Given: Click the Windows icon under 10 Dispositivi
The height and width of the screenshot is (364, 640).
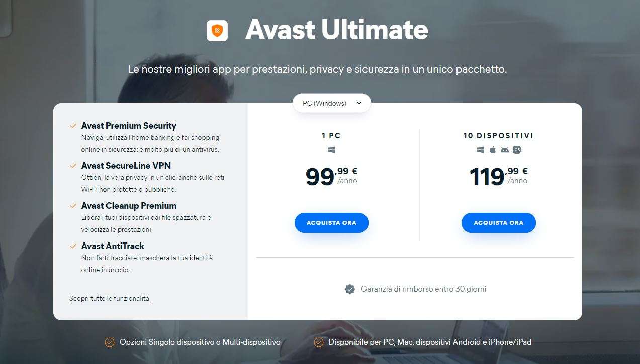Looking at the screenshot, I should (481, 150).
